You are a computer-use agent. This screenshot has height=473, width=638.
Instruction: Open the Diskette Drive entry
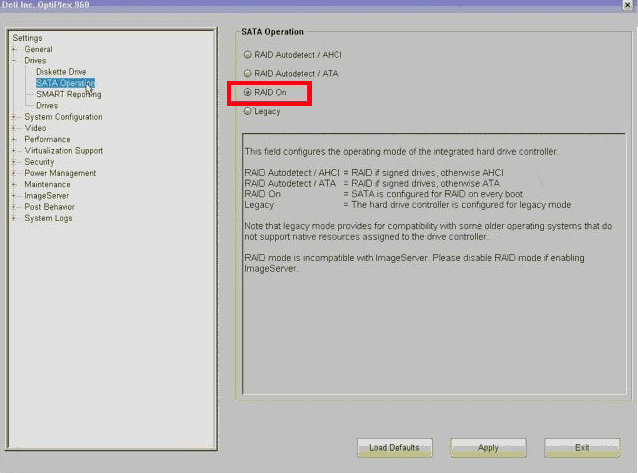[x=61, y=72]
